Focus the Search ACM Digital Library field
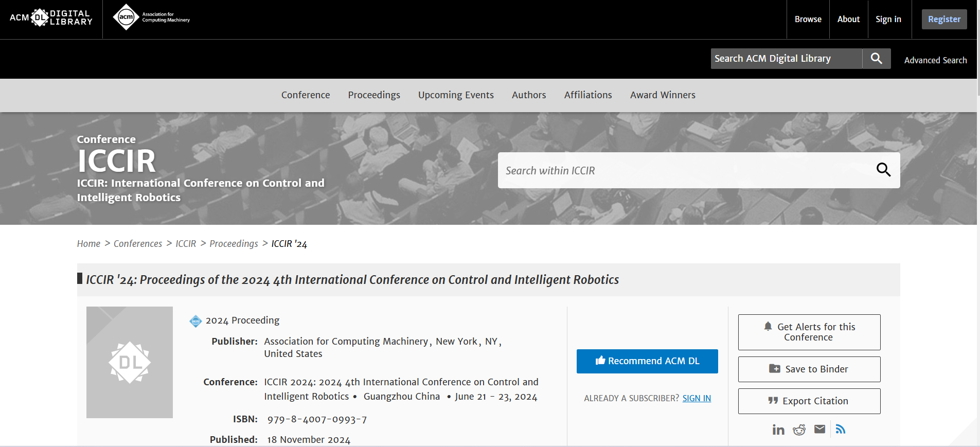Screen dimensions: 980x447 coord(787,59)
